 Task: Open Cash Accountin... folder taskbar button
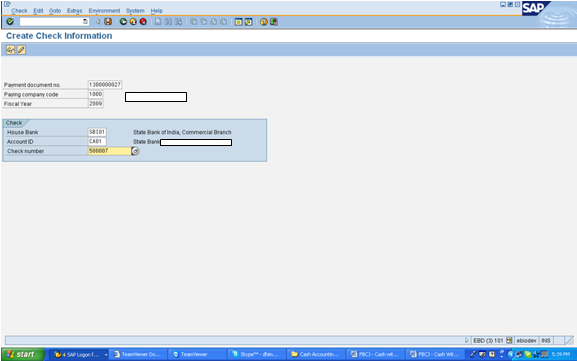[316, 354]
